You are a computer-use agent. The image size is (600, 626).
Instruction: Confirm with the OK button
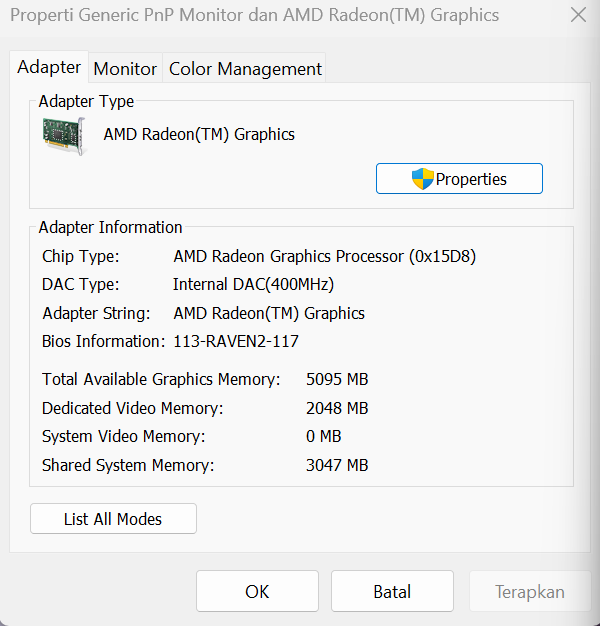point(257,591)
